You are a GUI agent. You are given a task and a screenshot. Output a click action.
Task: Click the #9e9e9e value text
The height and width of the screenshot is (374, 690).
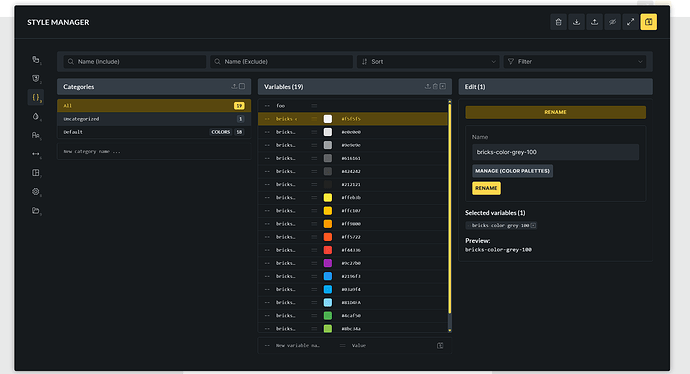coord(351,145)
